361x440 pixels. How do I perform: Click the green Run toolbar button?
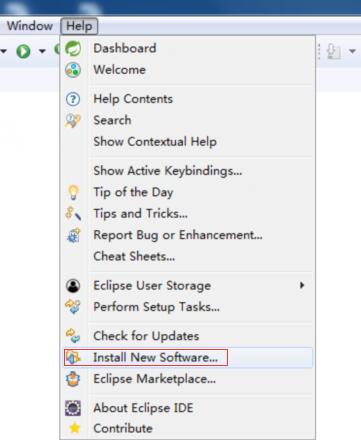click(x=23, y=51)
